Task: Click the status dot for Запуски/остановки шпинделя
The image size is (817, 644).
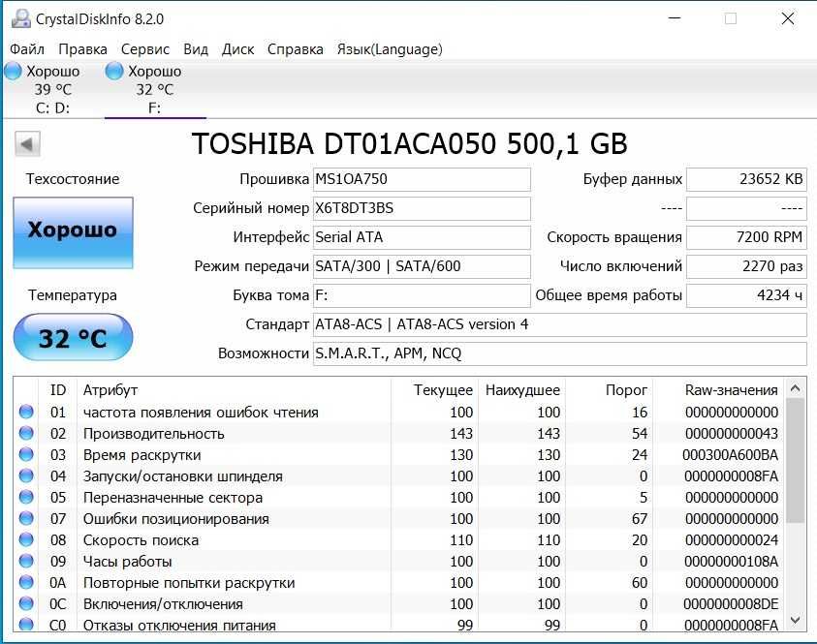Action: tap(26, 475)
